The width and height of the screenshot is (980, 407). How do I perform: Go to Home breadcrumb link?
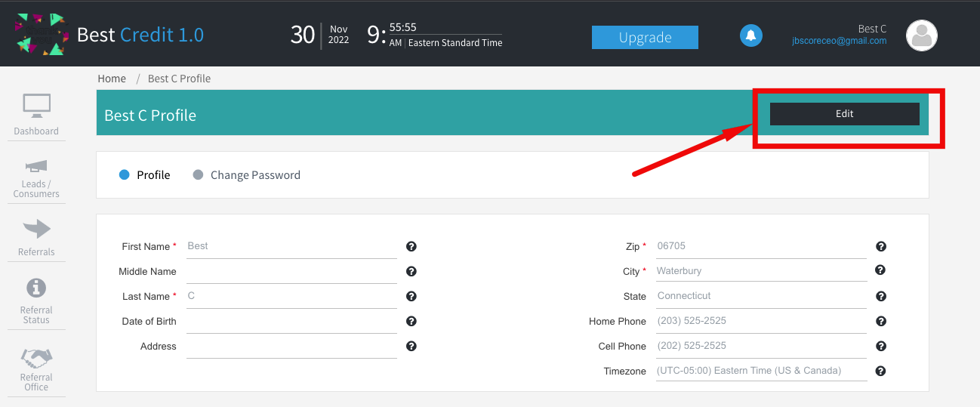coord(112,79)
